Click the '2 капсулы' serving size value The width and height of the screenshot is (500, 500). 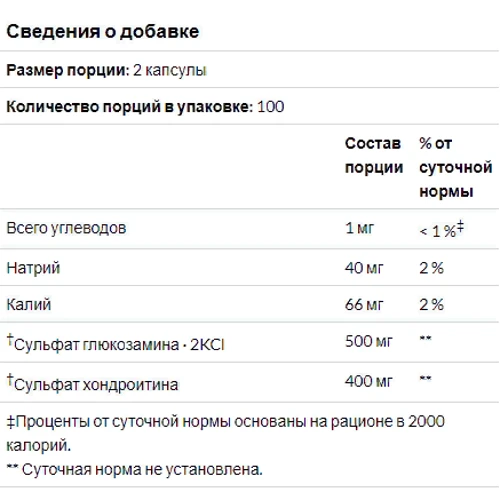[x=170, y=70]
